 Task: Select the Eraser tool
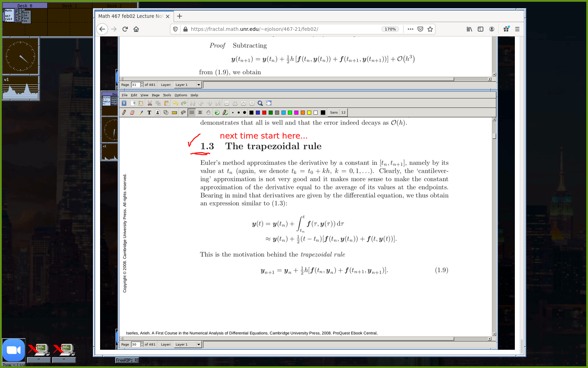132,113
